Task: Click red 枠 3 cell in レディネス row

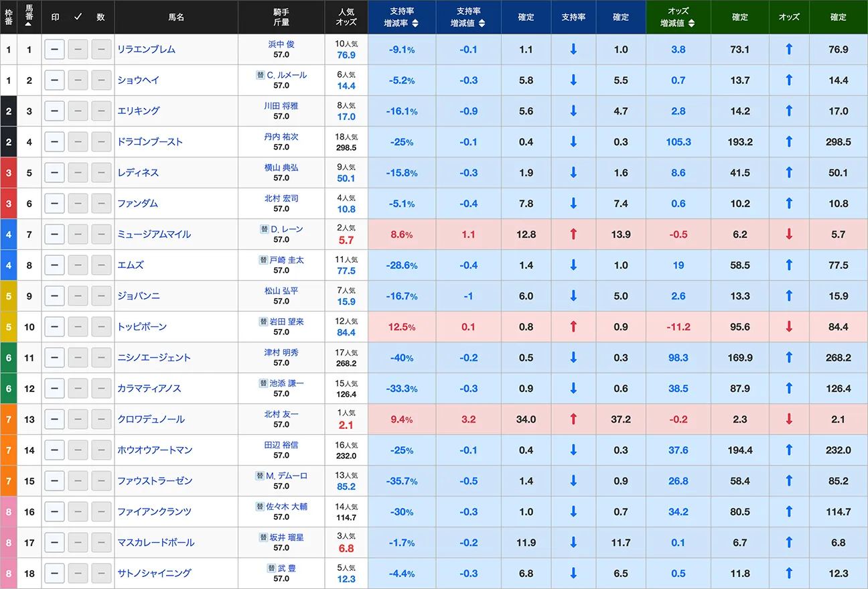Action: pyautogui.click(x=9, y=173)
